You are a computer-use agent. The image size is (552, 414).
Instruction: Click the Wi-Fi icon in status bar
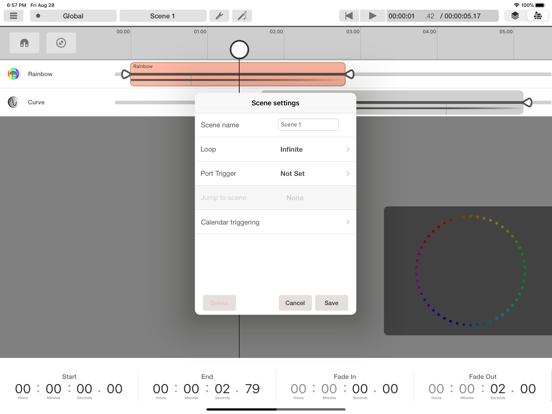click(517, 5)
